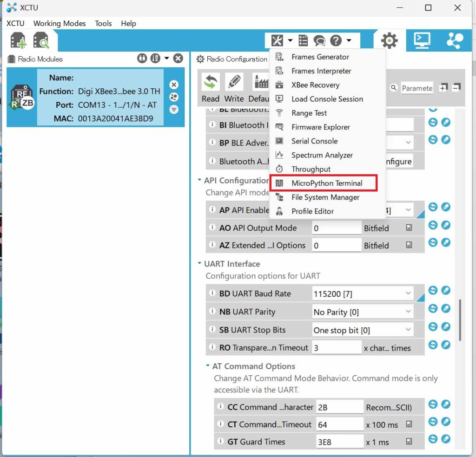
Task: Open bitfield calculator for AO API Output Mode
Action: (x=409, y=228)
